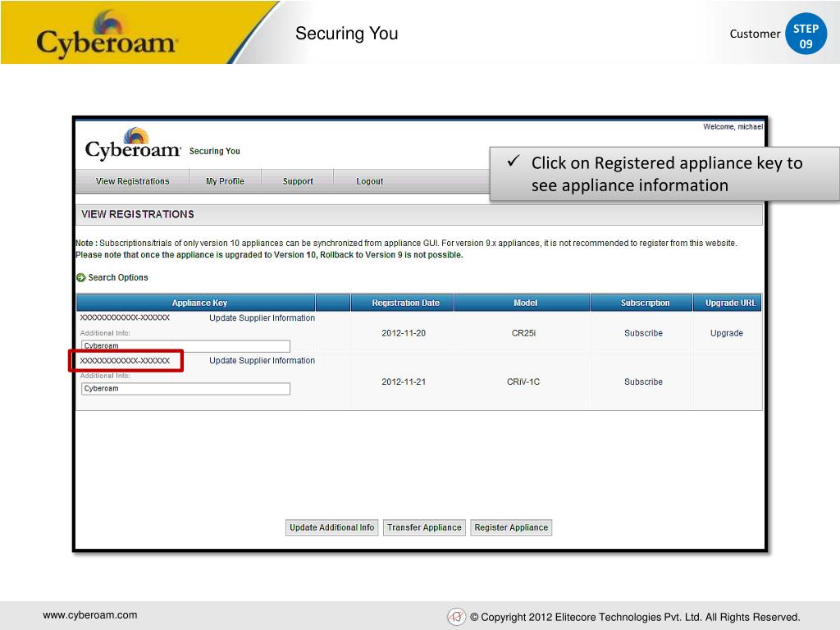Select the registration date 2012-11-21
This screenshot has height=630, width=840.
[404, 382]
